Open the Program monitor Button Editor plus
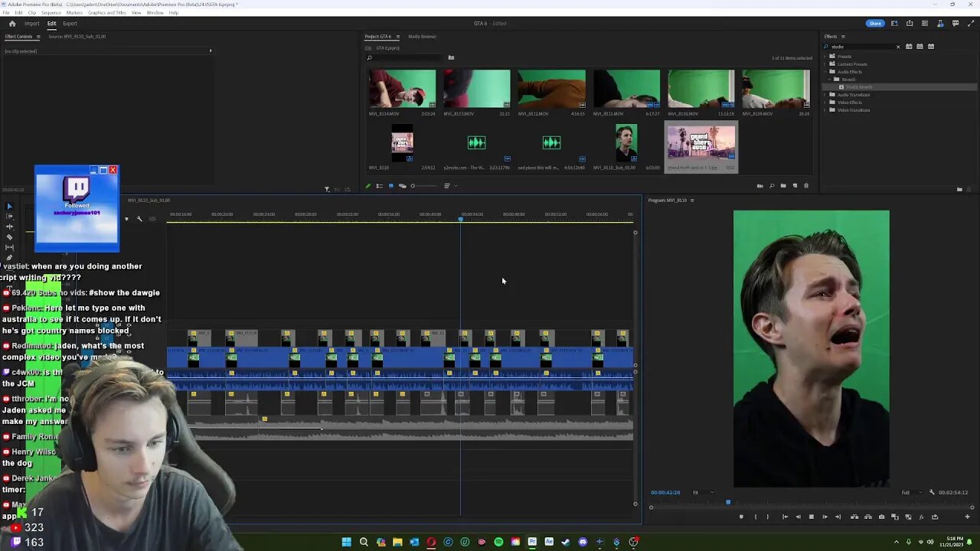Viewport: 980px width, 551px height. coord(967,517)
